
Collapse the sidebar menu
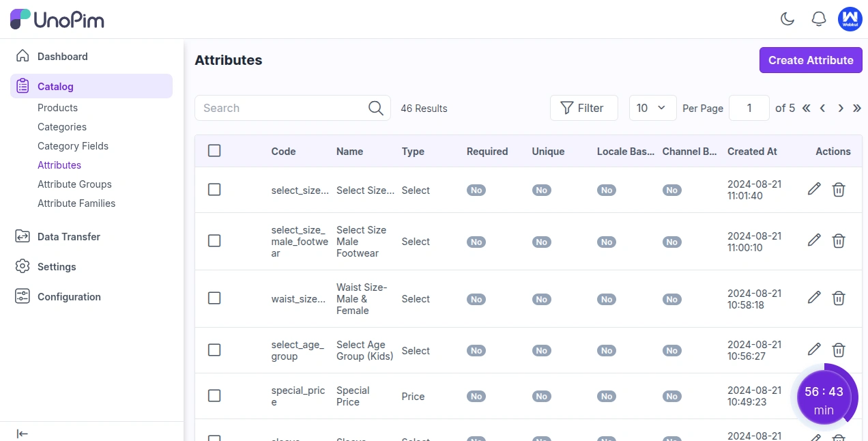23,433
